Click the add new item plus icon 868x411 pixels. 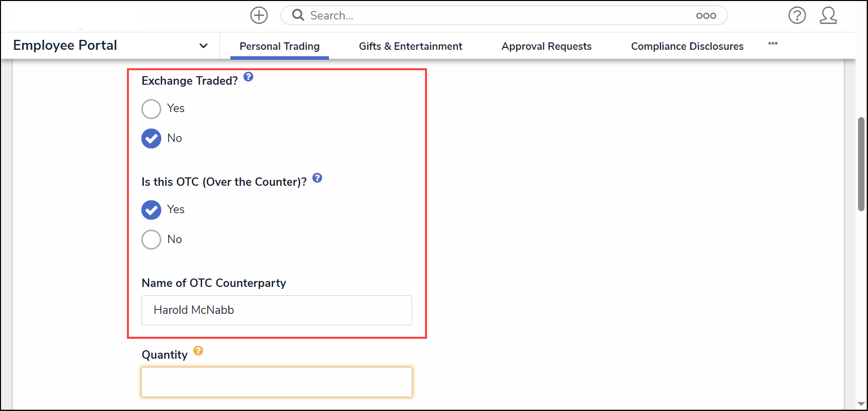(259, 15)
